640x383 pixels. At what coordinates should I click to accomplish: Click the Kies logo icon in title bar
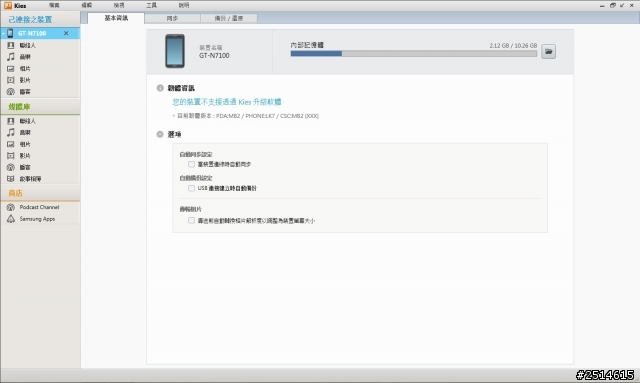[x=8, y=5]
